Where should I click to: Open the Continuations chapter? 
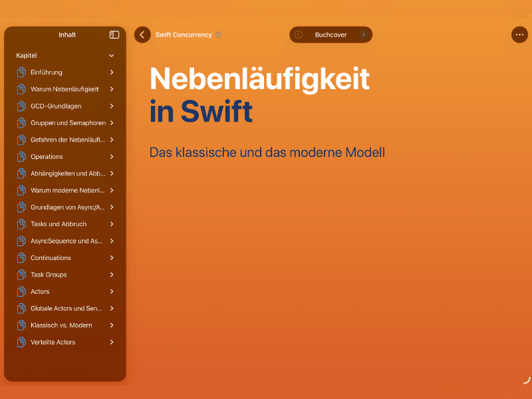(65, 258)
